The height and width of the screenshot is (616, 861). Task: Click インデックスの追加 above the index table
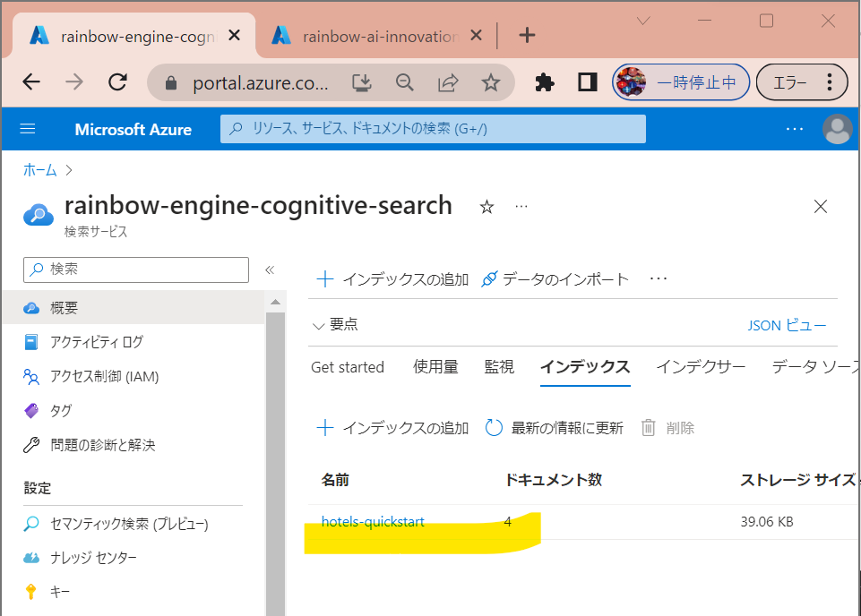[392, 428]
